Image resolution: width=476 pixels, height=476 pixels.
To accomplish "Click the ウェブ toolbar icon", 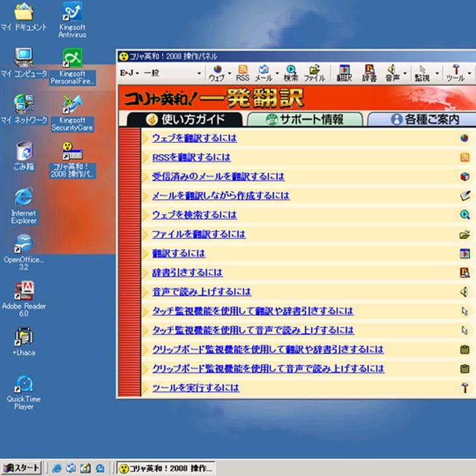I will click(217, 73).
